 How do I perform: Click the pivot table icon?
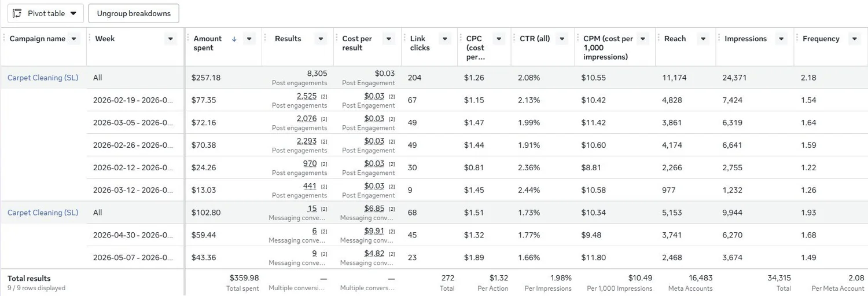tap(17, 13)
